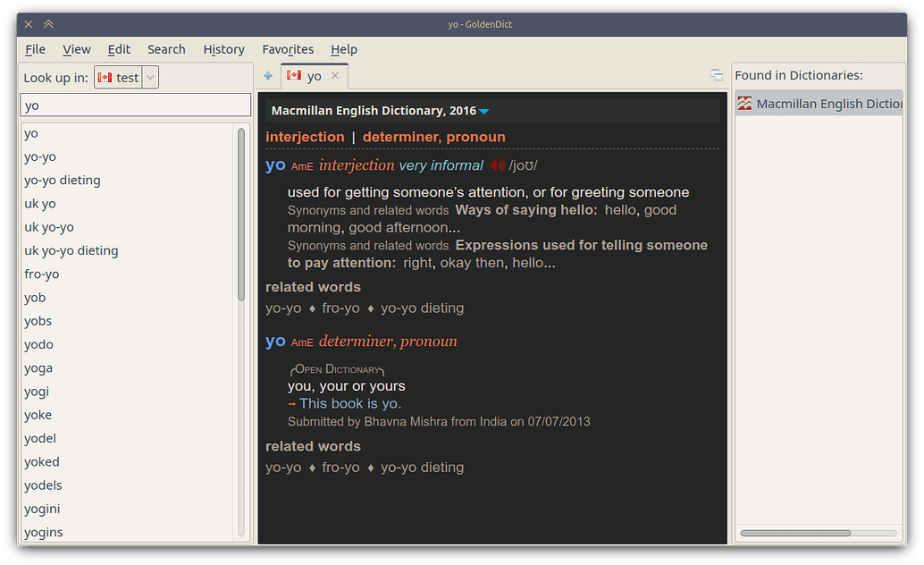
Task: Open the Favorites menu
Action: pos(288,49)
